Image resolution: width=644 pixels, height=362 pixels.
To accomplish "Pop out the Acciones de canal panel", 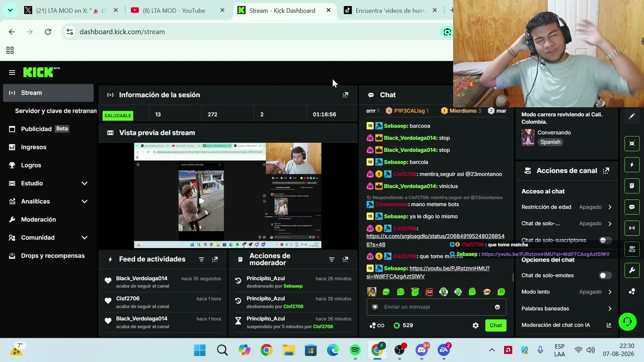I will pos(606,170).
